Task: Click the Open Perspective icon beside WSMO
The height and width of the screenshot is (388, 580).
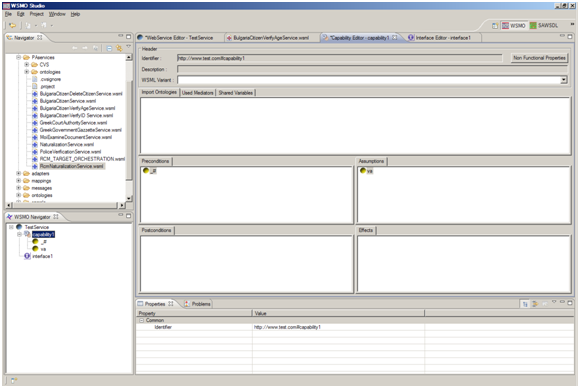Action: click(495, 26)
